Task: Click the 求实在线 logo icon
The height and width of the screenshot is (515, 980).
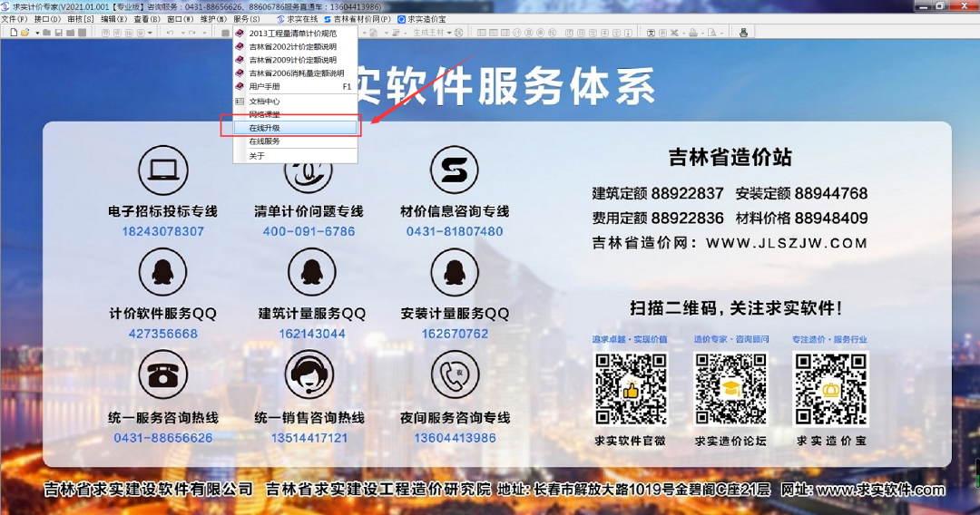Action: pyautogui.click(x=280, y=19)
